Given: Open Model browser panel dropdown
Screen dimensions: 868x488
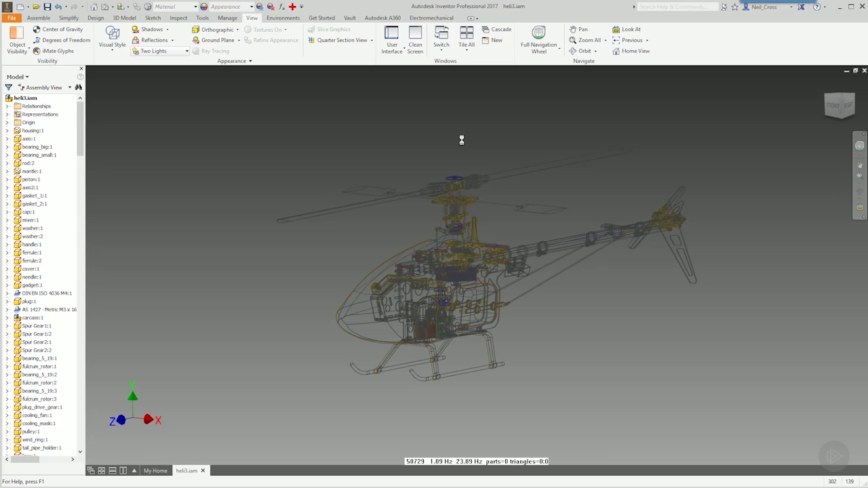Looking at the screenshot, I should point(18,77).
